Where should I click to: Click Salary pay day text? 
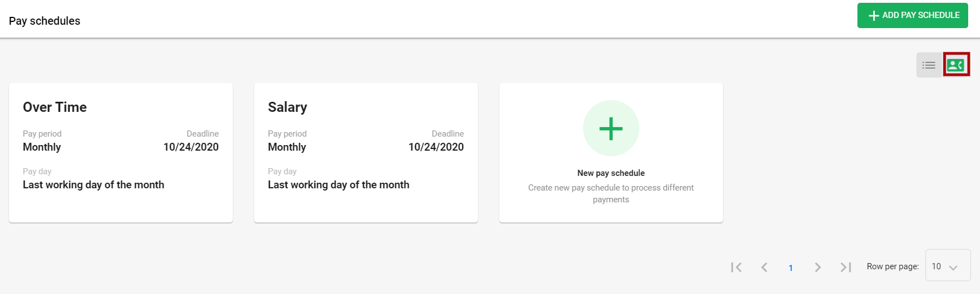pos(338,184)
